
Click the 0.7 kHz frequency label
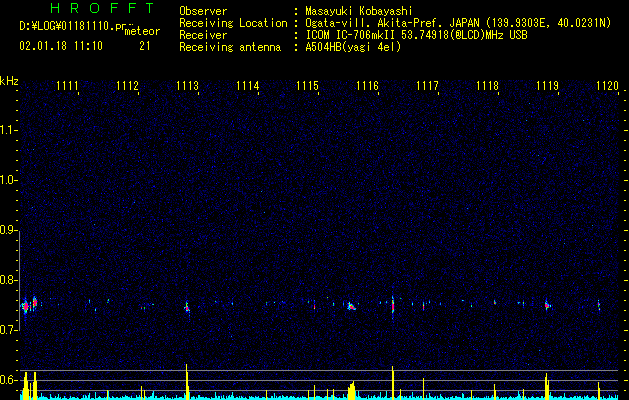tap(8, 330)
